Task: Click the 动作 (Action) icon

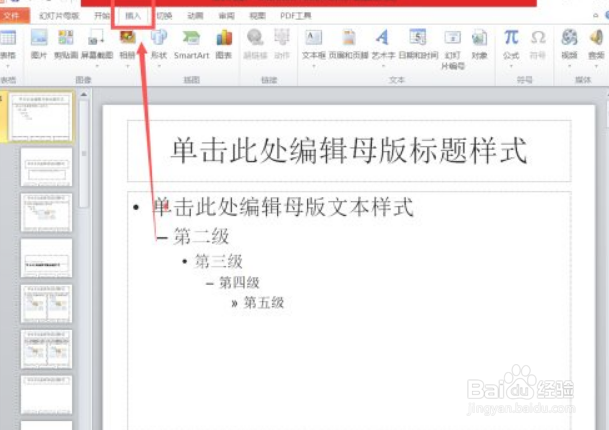Action: click(282, 38)
